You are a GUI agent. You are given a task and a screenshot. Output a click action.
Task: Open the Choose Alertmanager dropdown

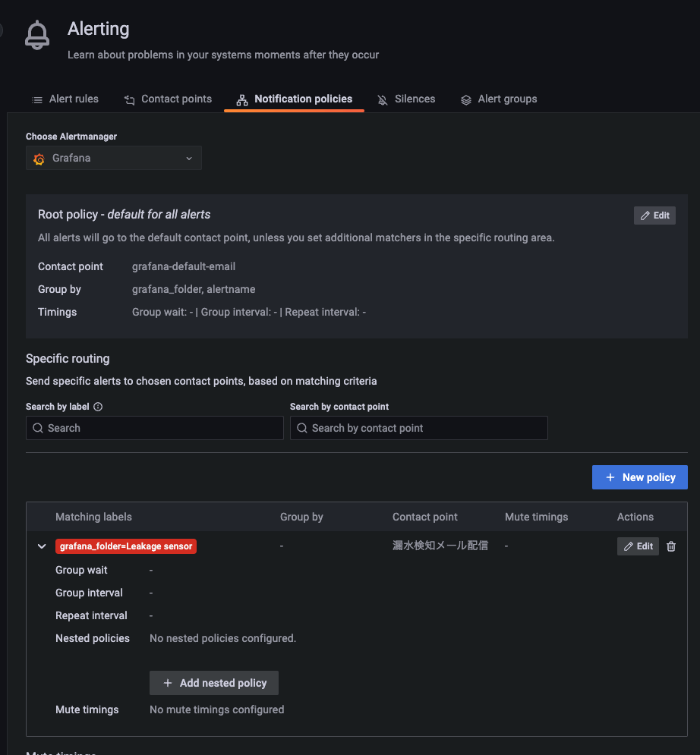pyautogui.click(x=114, y=159)
